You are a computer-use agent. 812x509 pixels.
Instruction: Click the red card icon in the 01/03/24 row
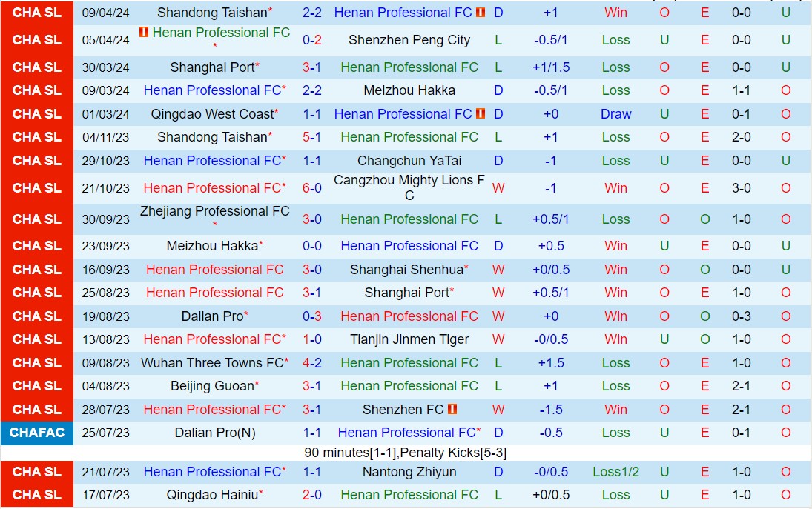tap(481, 114)
